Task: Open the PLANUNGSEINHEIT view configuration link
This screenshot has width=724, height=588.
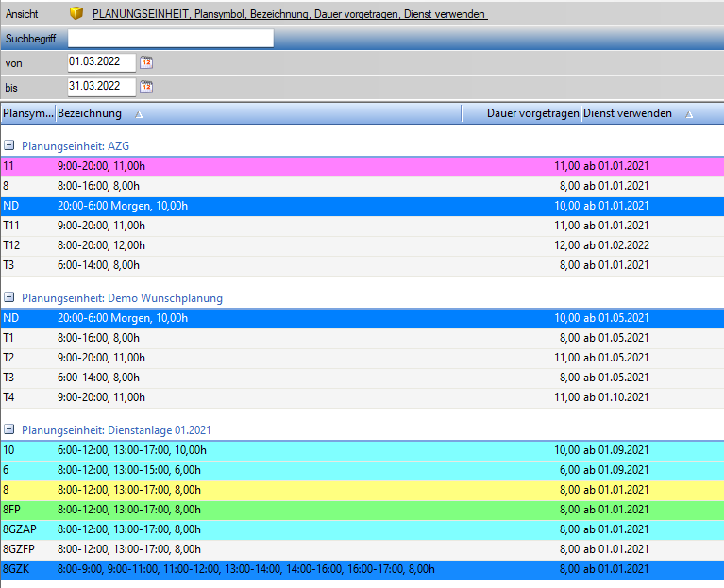Action: point(289,15)
